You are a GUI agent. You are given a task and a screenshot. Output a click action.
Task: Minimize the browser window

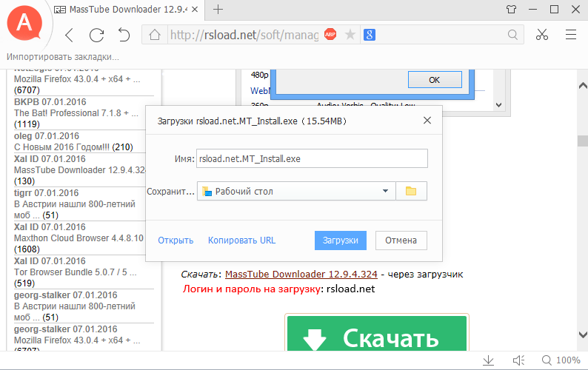click(533, 10)
